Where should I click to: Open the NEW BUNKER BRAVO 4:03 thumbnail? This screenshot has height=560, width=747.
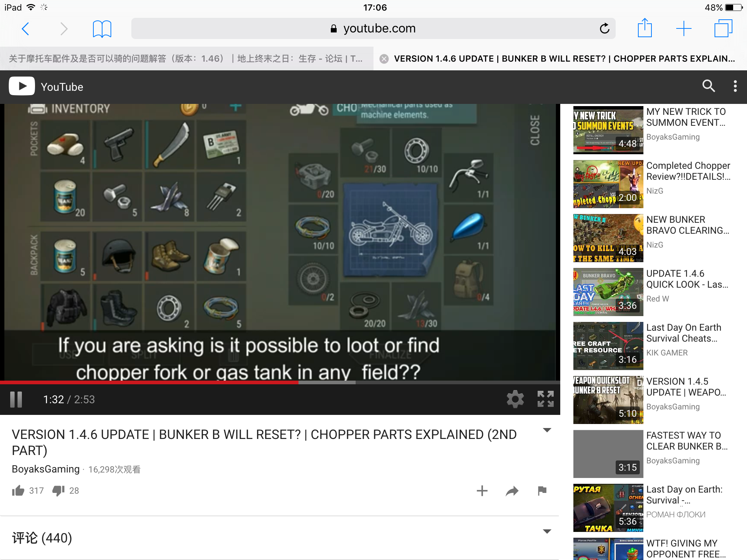(608, 238)
